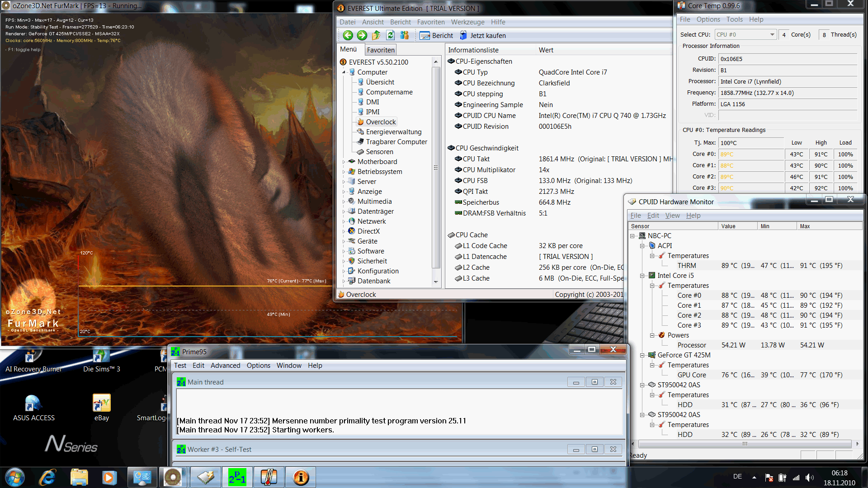Click the folder-up icon in EVEREST toolbar

(x=376, y=35)
